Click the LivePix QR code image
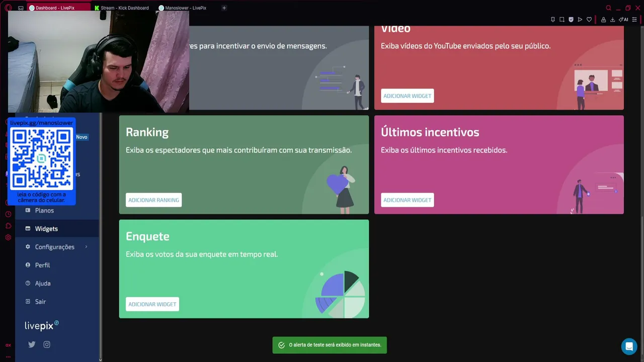 click(42, 159)
